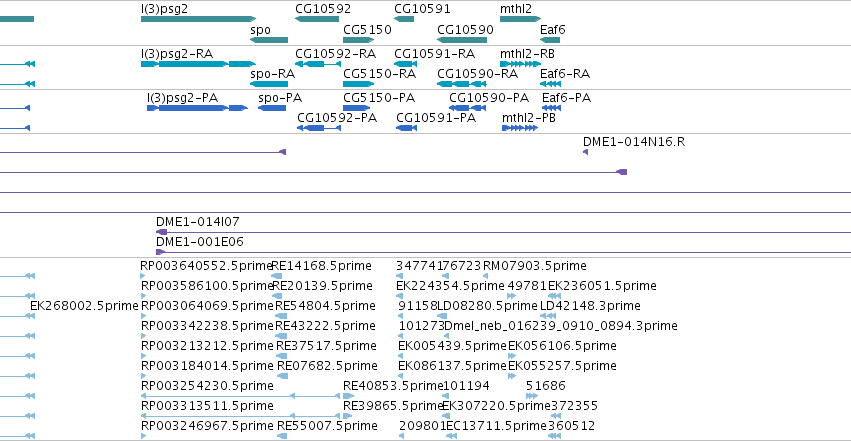Viewport: 851px width, 441px height.
Task: Click the RP003640552.5prime EST label
Action: pyautogui.click(x=206, y=266)
